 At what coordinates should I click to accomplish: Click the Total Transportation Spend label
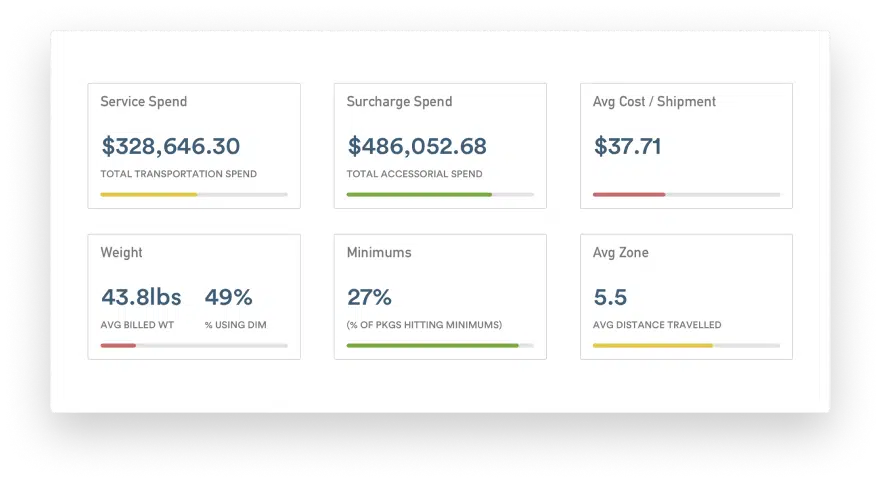click(x=178, y=174)
